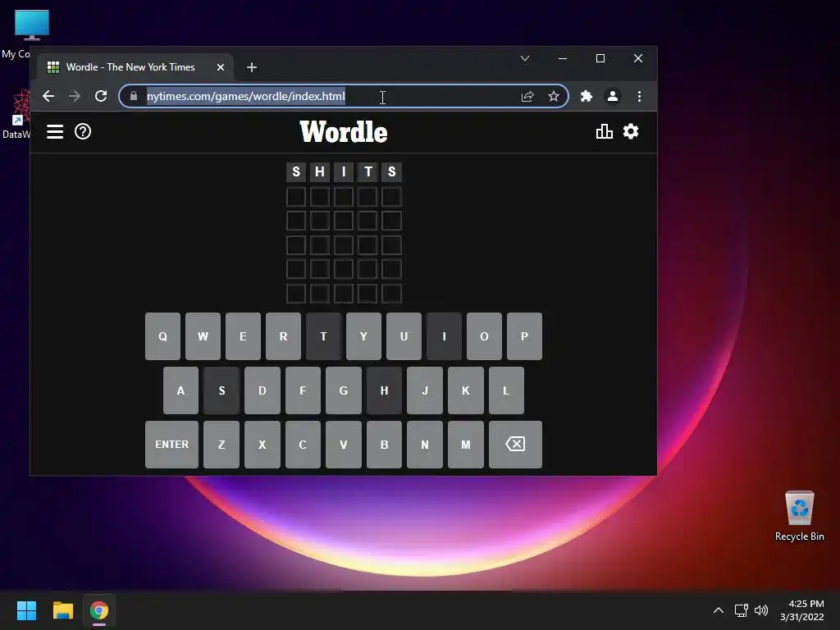Viewport: 840px width, 630px height.
Task: Click the P key on Wordle keyboard
Action: point(524,336)
